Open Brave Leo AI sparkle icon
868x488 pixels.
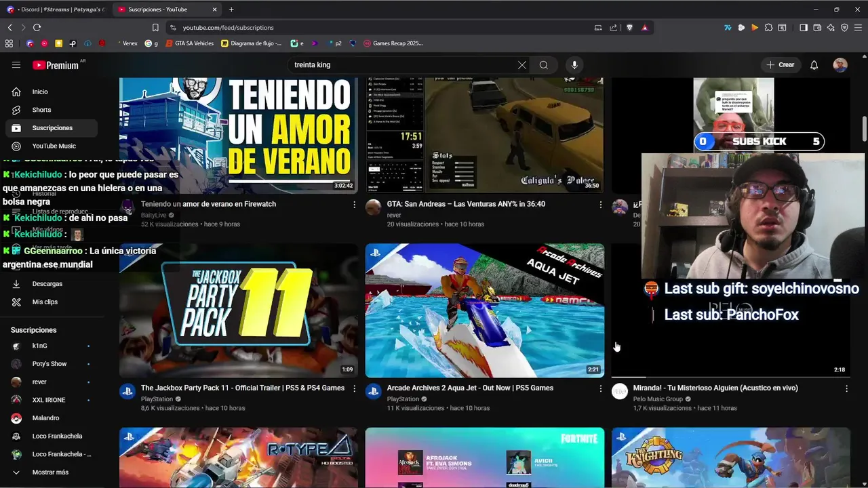point(831,28)
